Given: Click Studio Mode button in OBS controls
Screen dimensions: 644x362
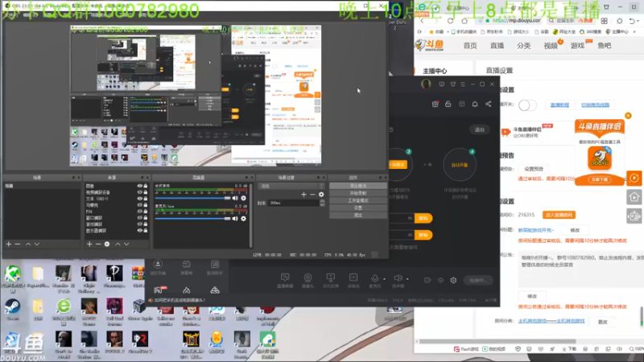Looking at the screenshot, I should point(357,200).
